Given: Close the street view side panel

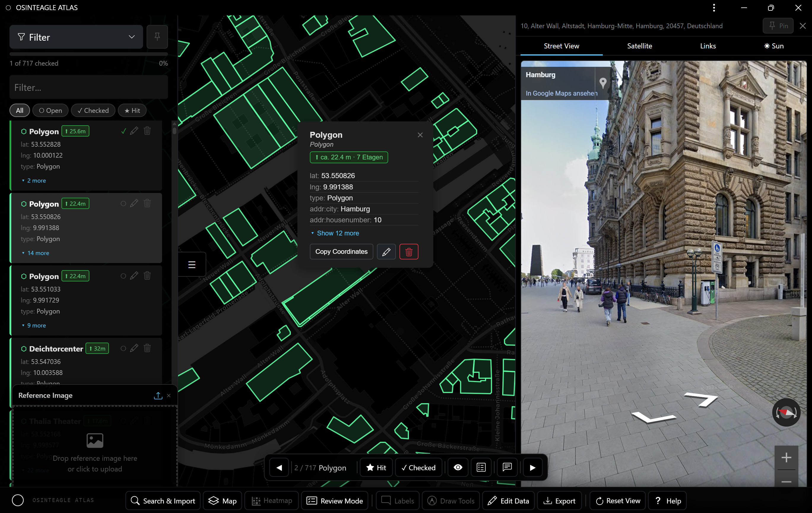Looking at the screenshot, I should pyautogui.click(x=803, y=26).
